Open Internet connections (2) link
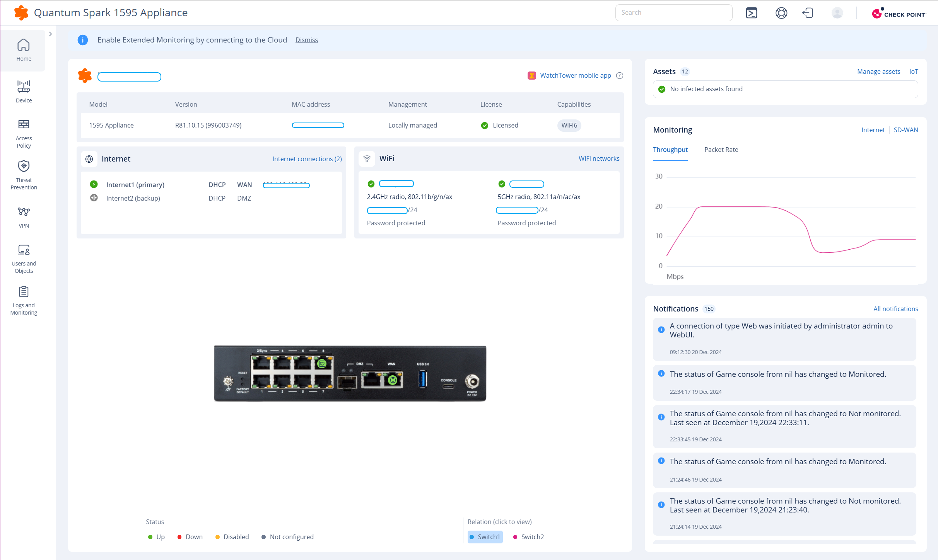 point(307,159)
